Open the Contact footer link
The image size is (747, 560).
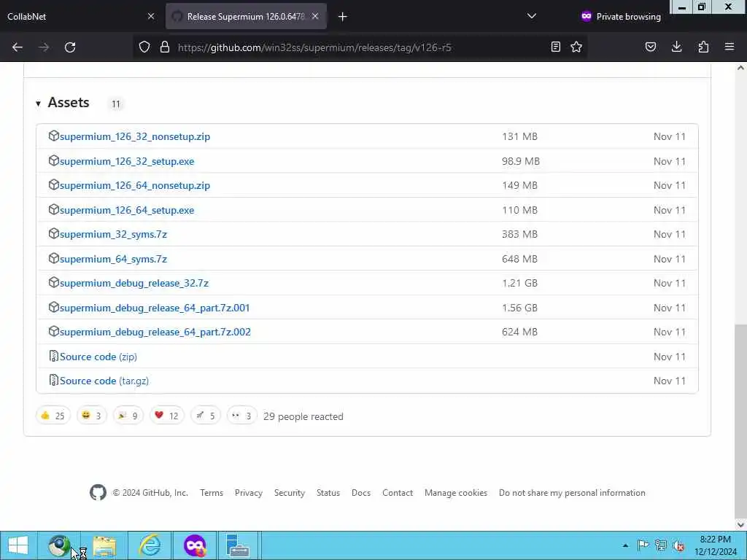click(x=398, y=493)
